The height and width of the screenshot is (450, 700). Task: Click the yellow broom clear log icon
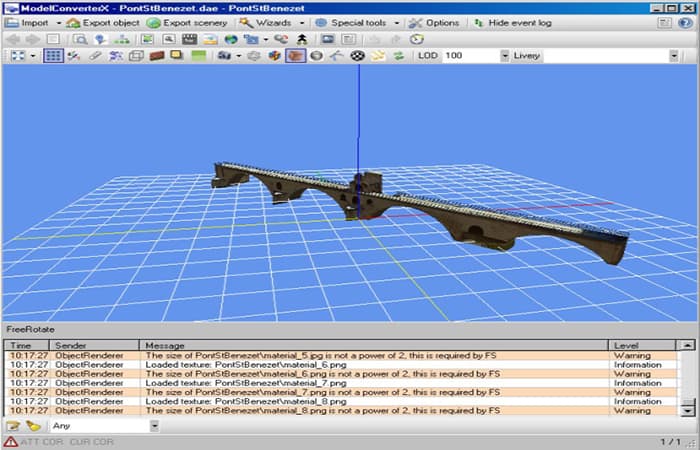(x=33, y=426)
